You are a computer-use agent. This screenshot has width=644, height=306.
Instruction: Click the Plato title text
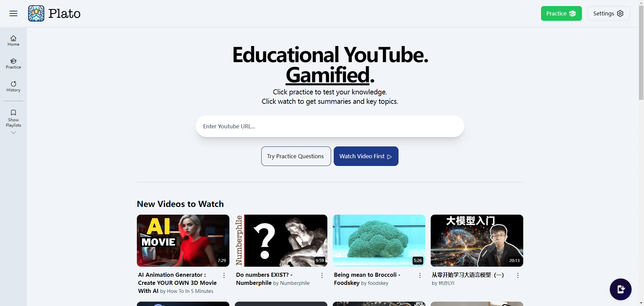click(64, 13)
